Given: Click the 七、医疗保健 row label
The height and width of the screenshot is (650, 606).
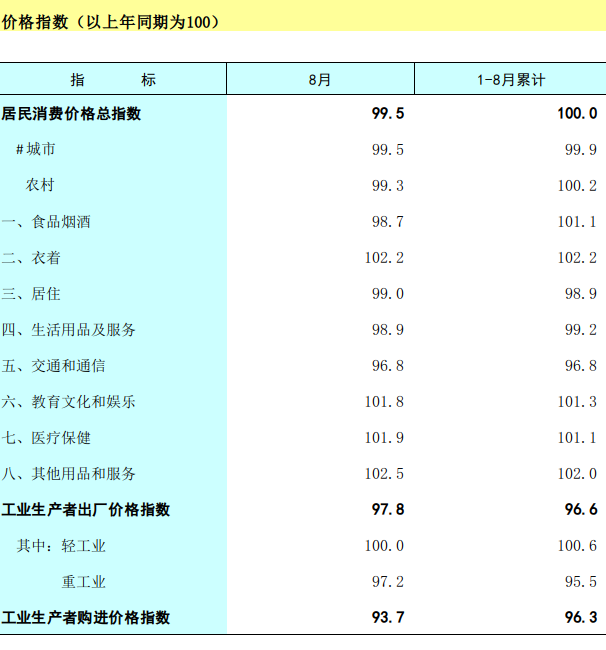Looking at the screenshot, I should click(x=46, y=438).
